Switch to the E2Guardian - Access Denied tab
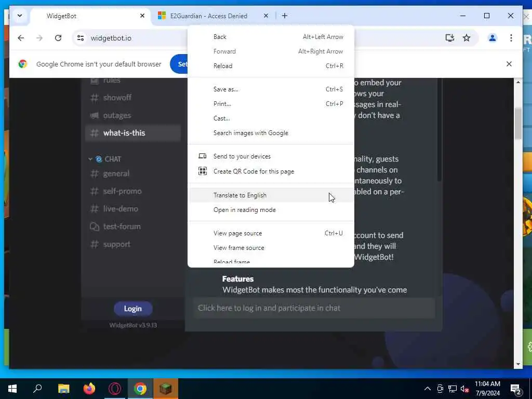Image resolution: width=532 pixels, height=399 pixels. tap(214, 16)
